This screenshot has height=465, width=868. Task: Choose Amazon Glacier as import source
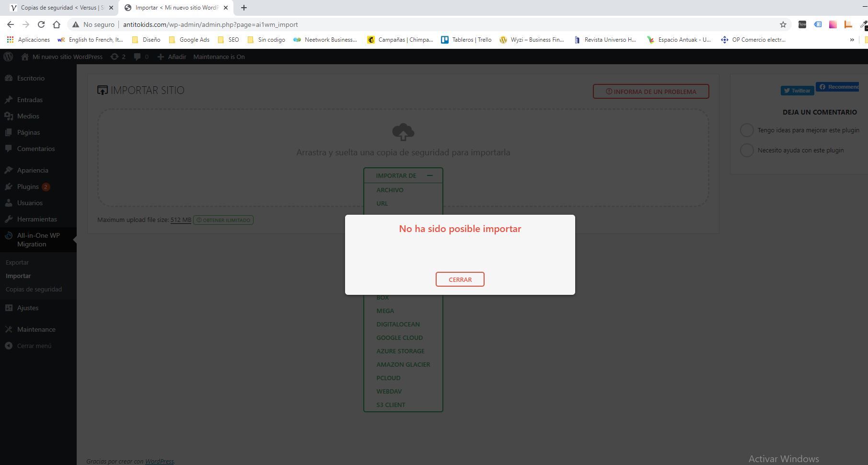click(403, 364)
